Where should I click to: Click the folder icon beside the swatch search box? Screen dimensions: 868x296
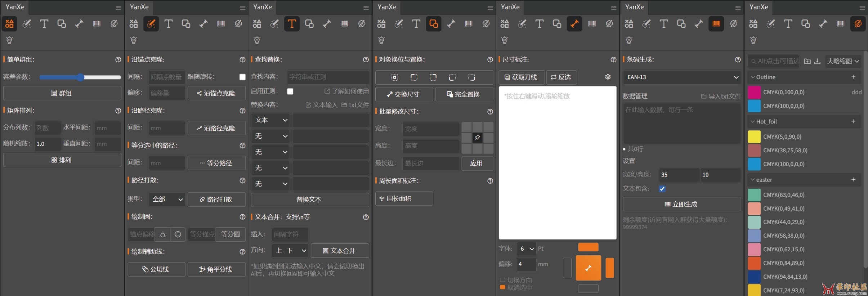click(x=807, y=61)
